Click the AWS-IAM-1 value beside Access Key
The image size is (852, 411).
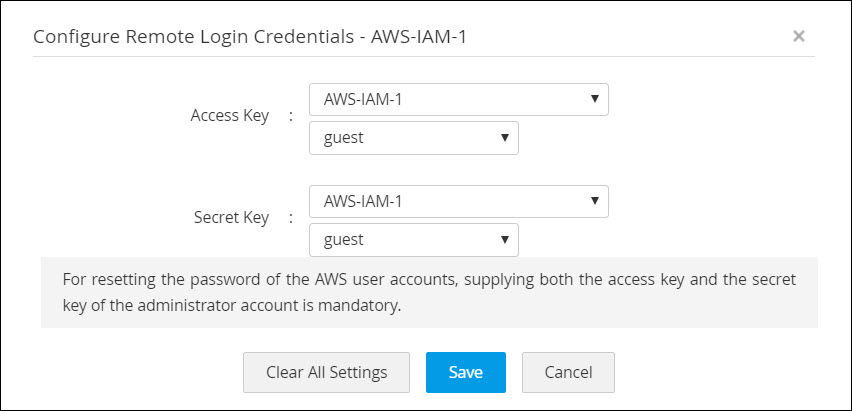(x=362, y=100)
